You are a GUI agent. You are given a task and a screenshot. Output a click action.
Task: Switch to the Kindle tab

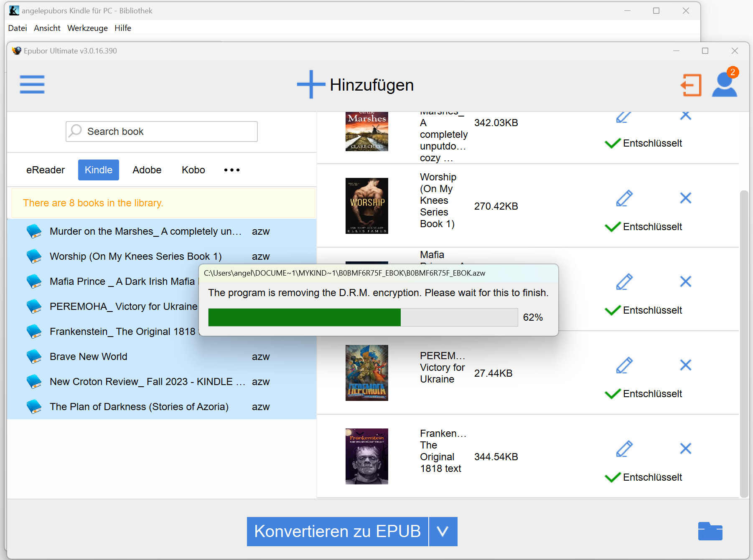(x=99, y=170)
